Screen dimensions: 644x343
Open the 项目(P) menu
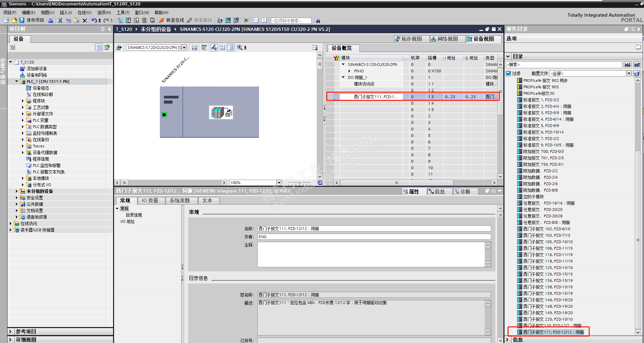(x=10, y=13)
